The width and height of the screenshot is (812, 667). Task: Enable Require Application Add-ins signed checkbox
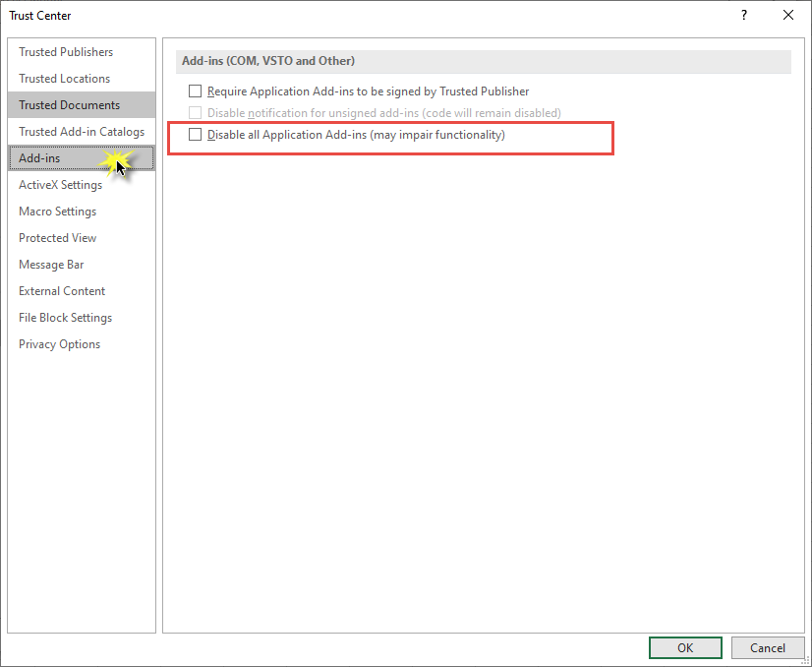click(x=195, y=91)
